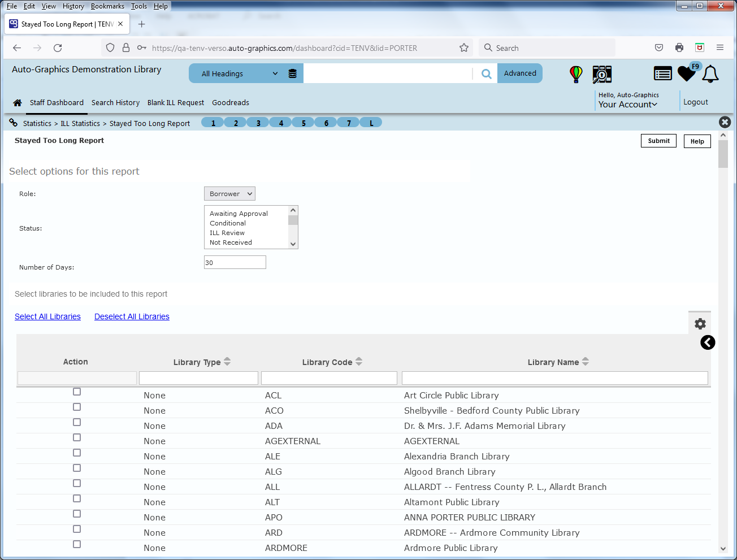This screenshot has height=560, width=737.
Task: Check the ALL Allardt Branch row box
Action: (x=77, y=483)
